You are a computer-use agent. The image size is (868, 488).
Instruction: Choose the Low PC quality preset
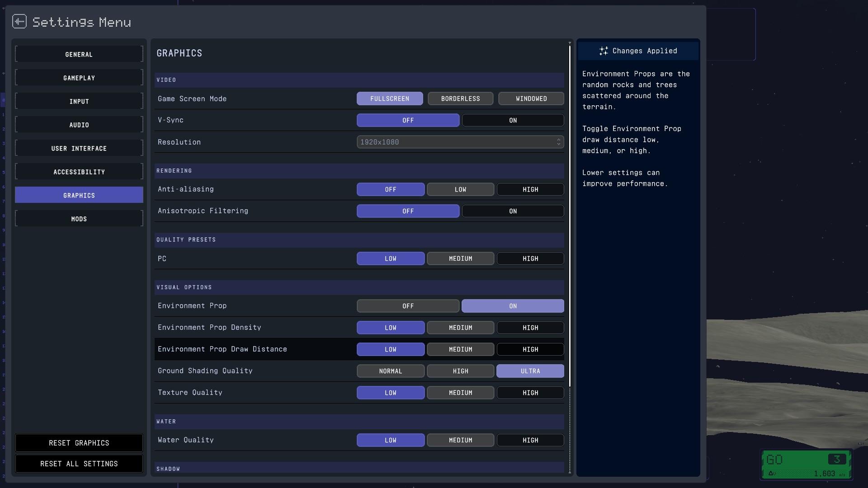391,258
